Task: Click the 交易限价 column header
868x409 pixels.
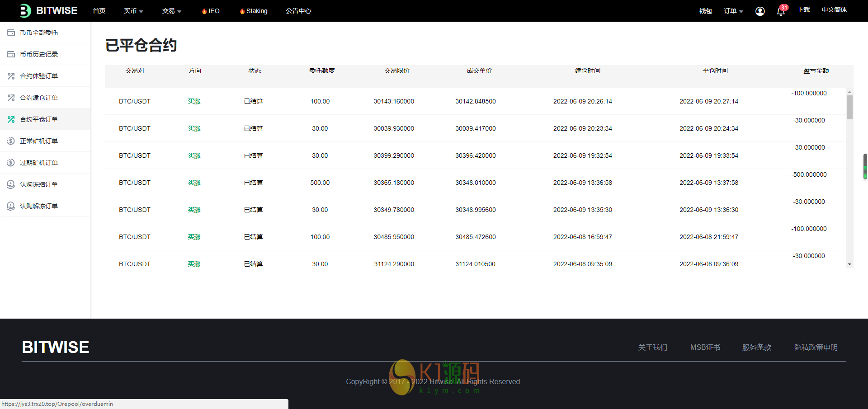Action: tap(397, 71)
